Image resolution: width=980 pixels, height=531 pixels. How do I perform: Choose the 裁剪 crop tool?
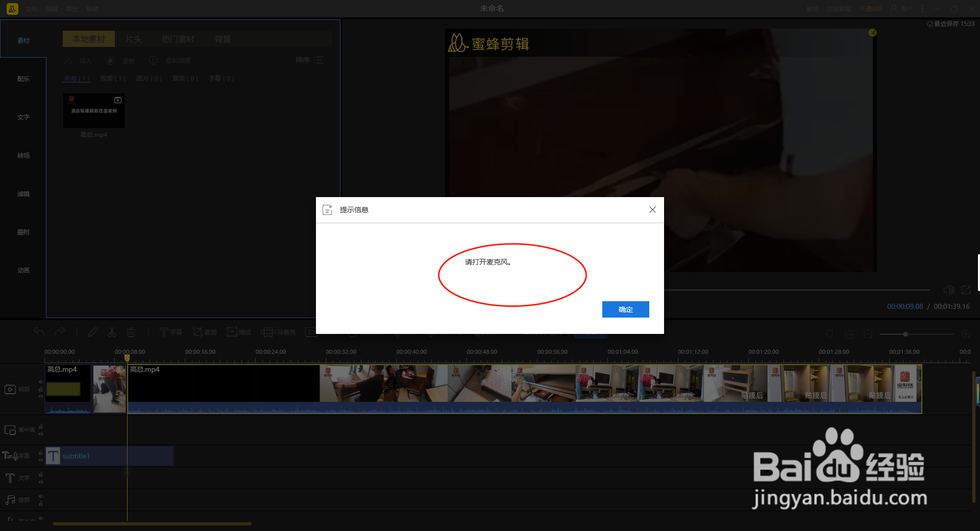pos(205,332)
